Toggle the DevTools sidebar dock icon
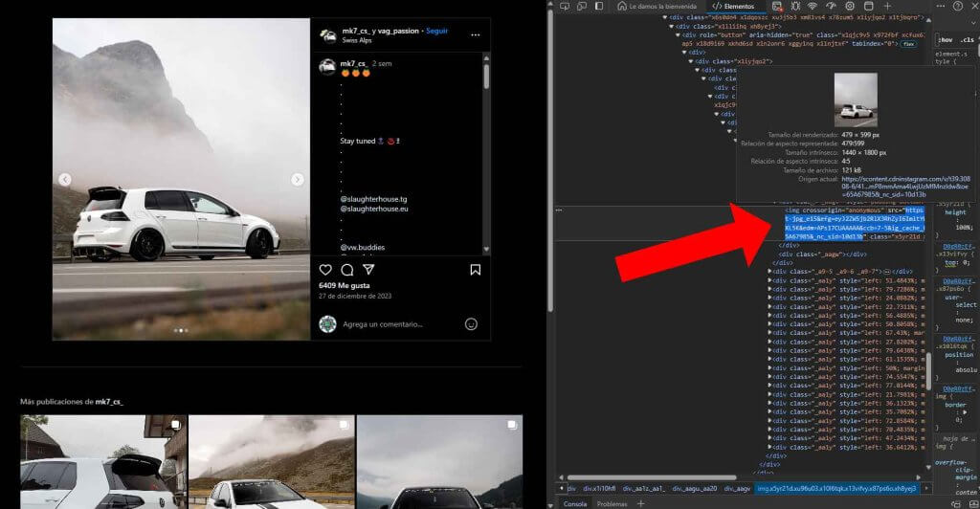Viewport: 980px width, 509px height. point(599,7)
